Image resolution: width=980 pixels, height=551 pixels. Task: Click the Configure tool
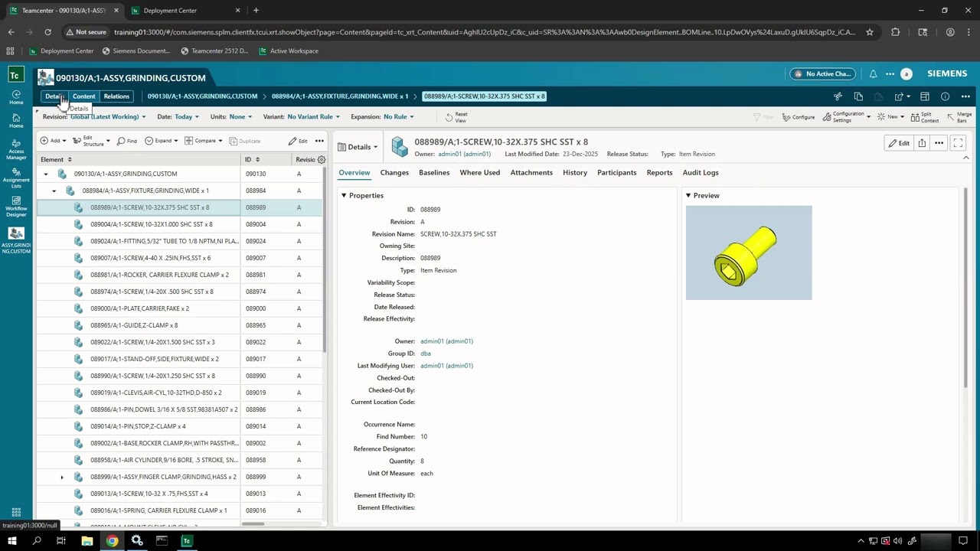pos(799,117)
